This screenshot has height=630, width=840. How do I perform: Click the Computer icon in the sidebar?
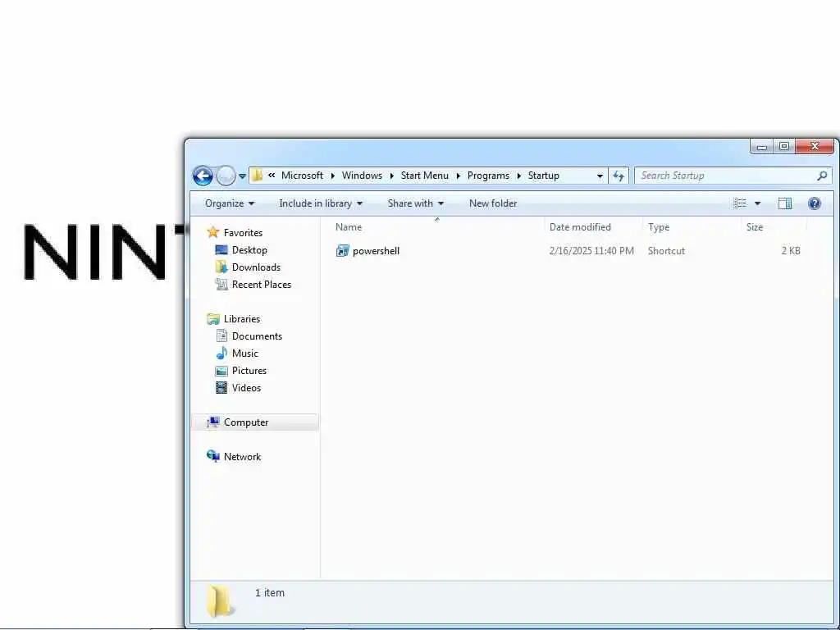[x=213, y=422]
